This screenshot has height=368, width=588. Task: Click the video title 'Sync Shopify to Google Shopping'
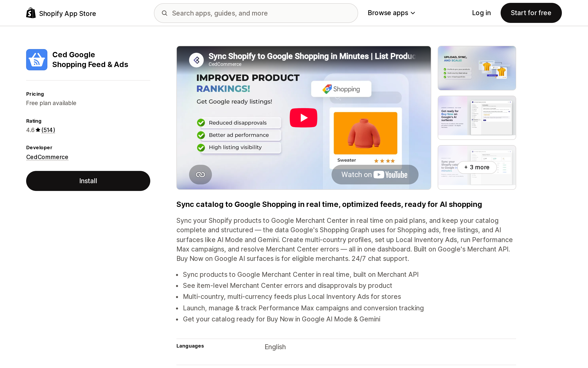[312, 56]
